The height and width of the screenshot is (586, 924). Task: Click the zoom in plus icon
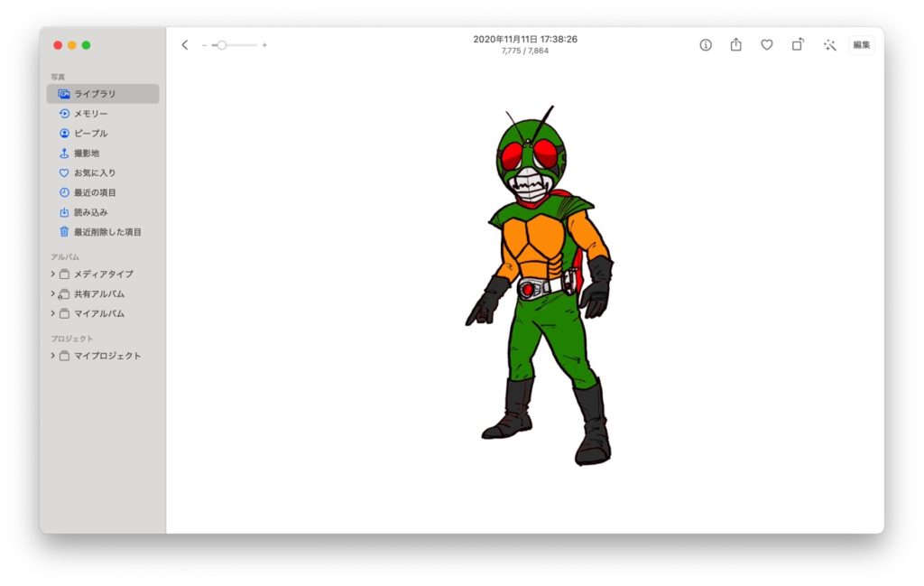(264, 45)
